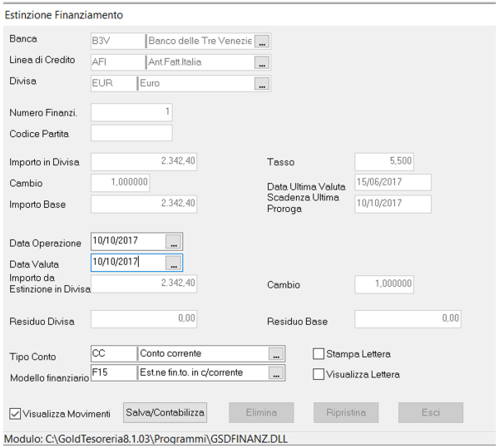Open Data Valuta date picker button
Screen dimensions: 499x448
(173, 263)
